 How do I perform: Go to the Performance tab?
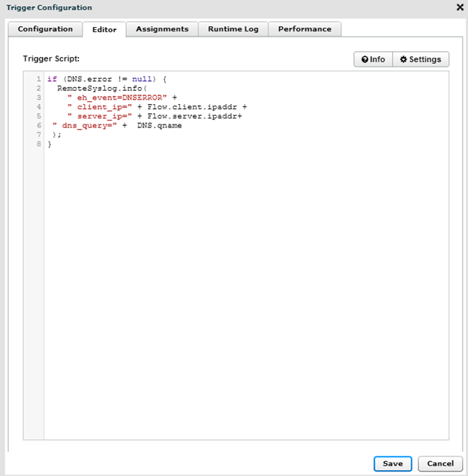(304, 29)
